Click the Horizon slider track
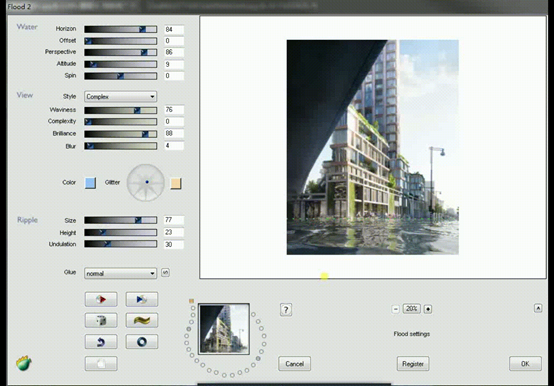 click(x=120, y=29)
